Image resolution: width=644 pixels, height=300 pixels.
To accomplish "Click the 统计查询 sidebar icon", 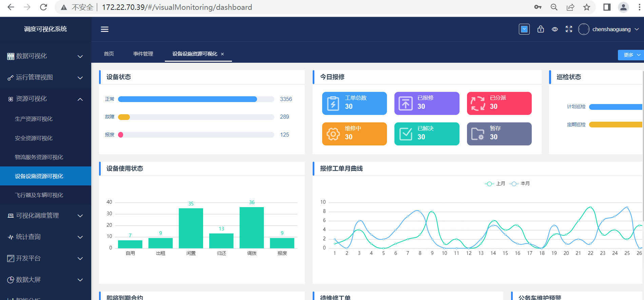I will pyautogui.click(x=11, y=237).
